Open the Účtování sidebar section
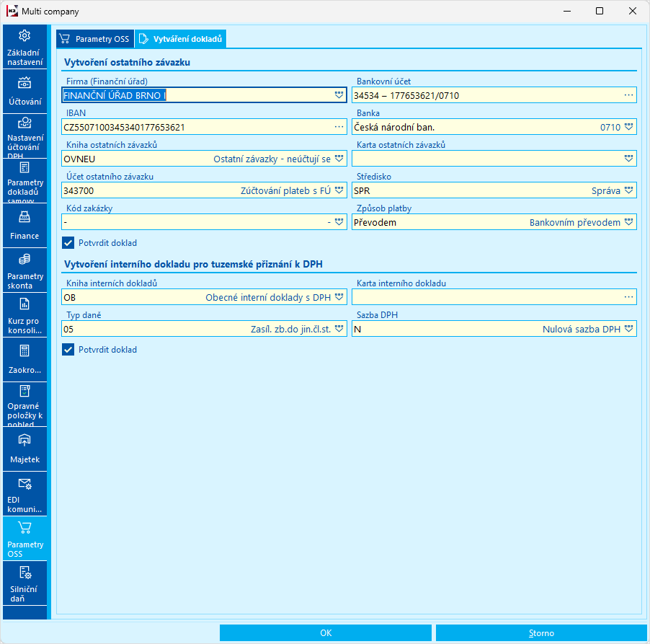The width and height of the screenshot is (650, 644). point(25,92)
